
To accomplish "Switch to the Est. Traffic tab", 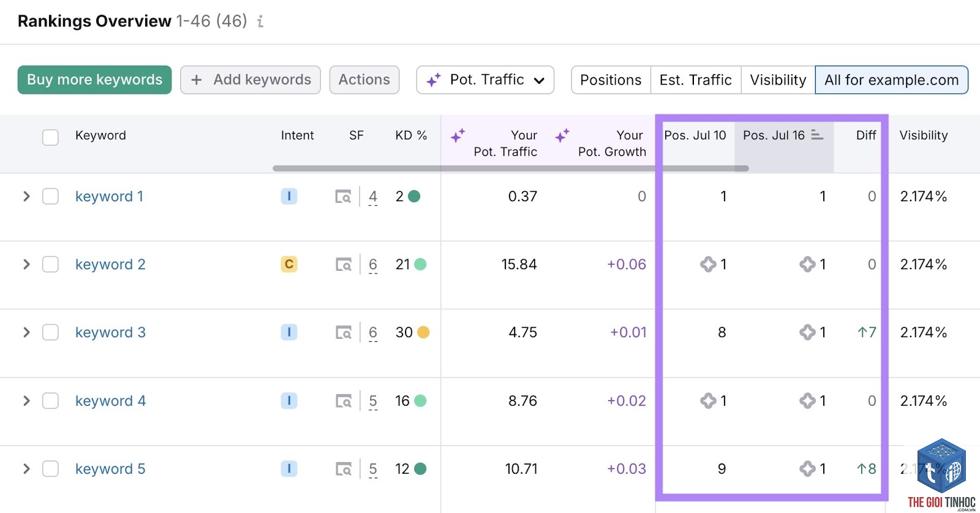I will [696, 80].
